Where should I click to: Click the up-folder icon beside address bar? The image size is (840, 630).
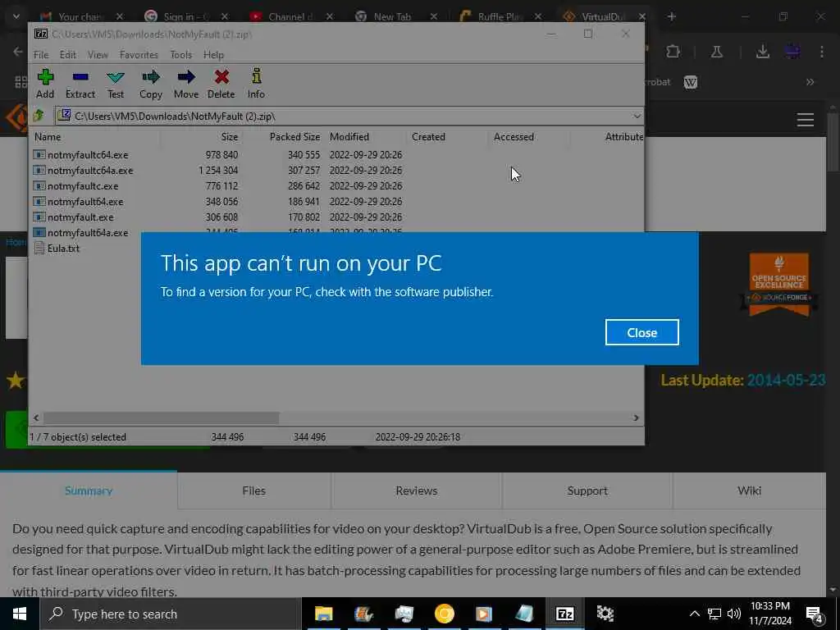click(39, 116)
